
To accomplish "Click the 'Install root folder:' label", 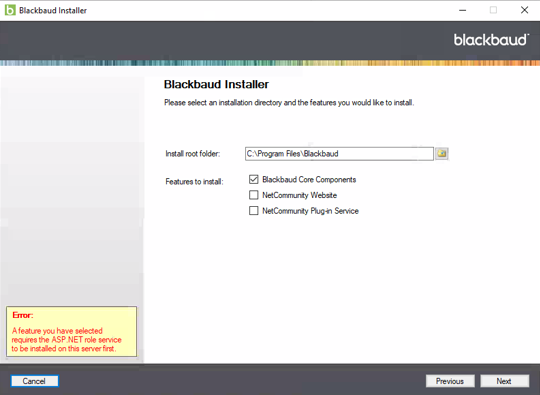I will pos(193,154).
